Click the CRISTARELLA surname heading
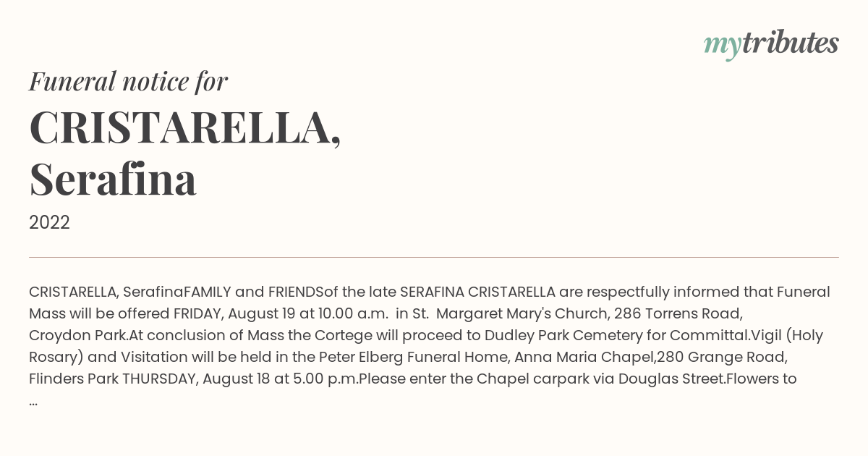Screen dimensions: 868x456 185,129
